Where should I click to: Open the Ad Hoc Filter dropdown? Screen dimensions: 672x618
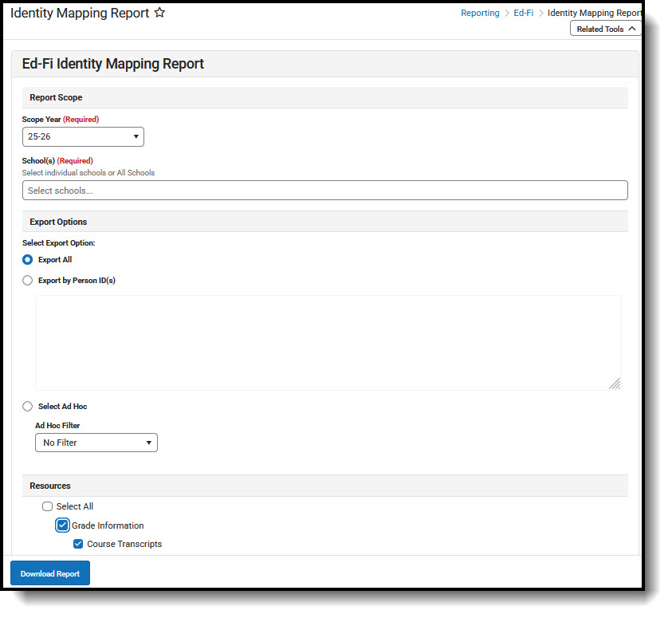[x=96, y=443]
